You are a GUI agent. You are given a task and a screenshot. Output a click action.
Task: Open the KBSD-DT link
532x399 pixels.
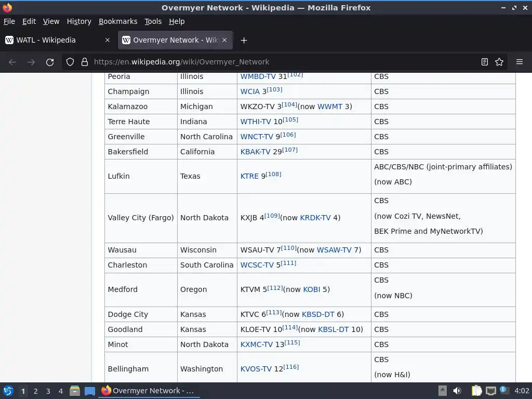coord(318,314)
